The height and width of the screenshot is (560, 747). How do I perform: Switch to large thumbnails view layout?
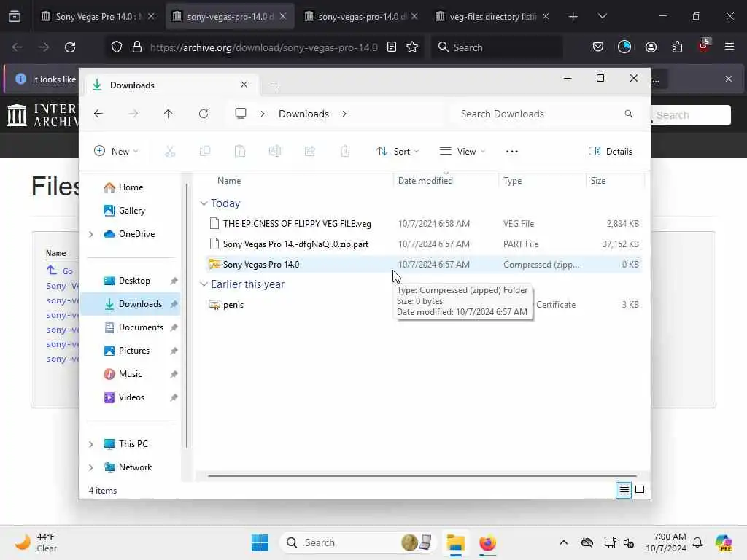point(640,490)
